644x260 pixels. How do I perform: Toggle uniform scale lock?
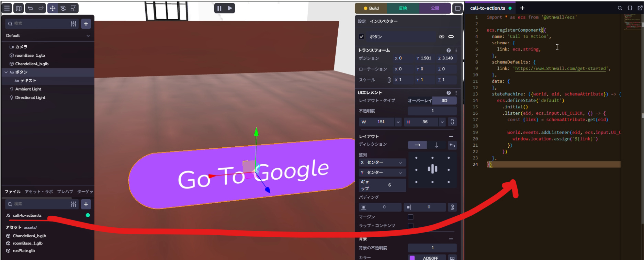pyautogui.click(x=389, y=80)
